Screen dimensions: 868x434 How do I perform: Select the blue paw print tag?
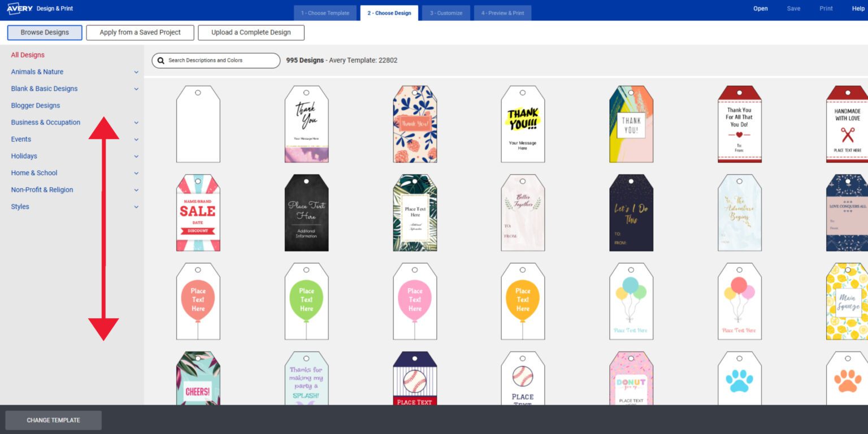pyautogui.click(x=739, y=380)
